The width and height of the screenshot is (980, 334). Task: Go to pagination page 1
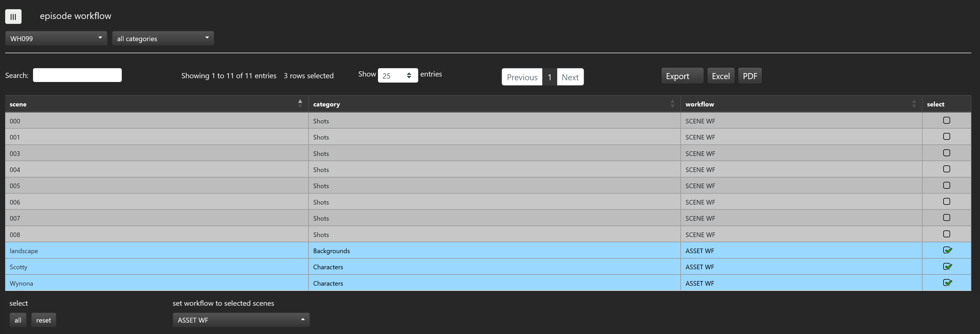point(549,77)
